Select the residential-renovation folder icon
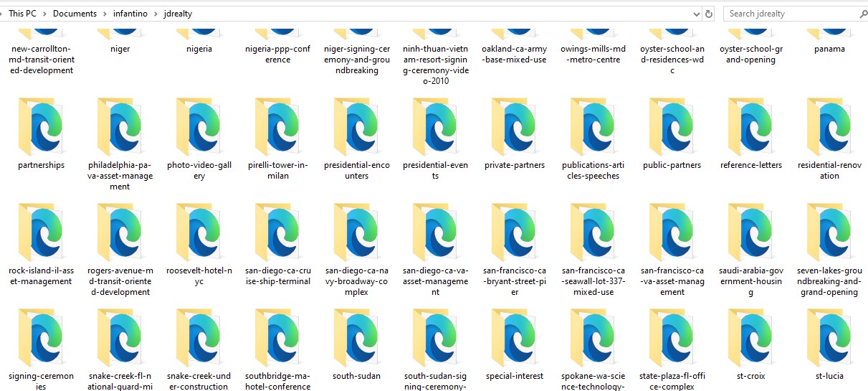This screenshot has height=391, width=868. pos(829,127)
